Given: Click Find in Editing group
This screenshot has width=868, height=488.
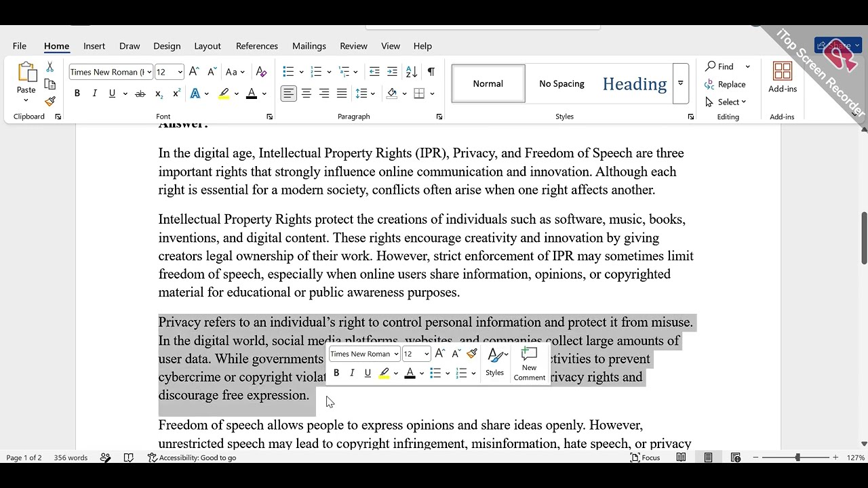Looking at the screenshot, I should [720, 66].
